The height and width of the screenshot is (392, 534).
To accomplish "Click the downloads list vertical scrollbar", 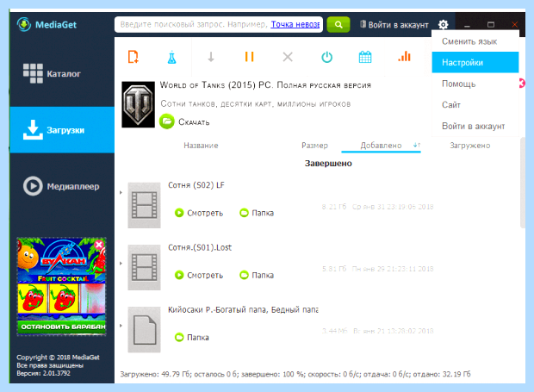I will tap(523, 183).
